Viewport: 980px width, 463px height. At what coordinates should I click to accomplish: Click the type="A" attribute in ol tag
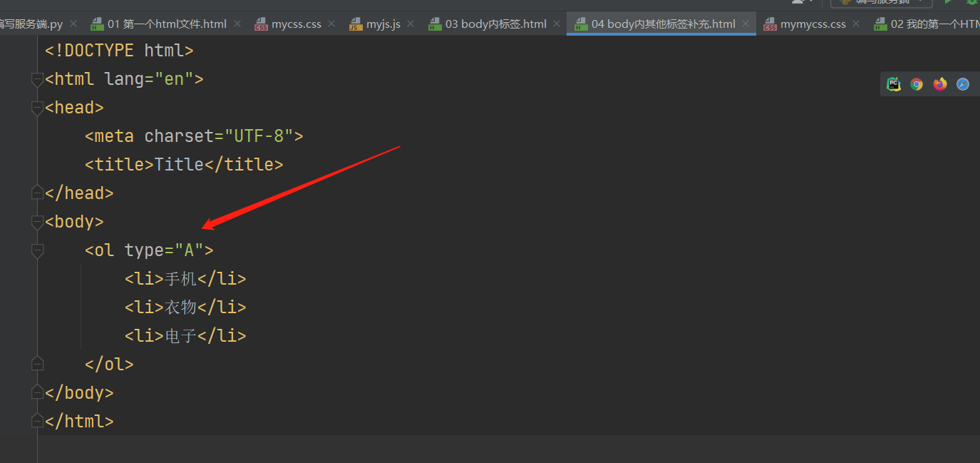(164, 250)
